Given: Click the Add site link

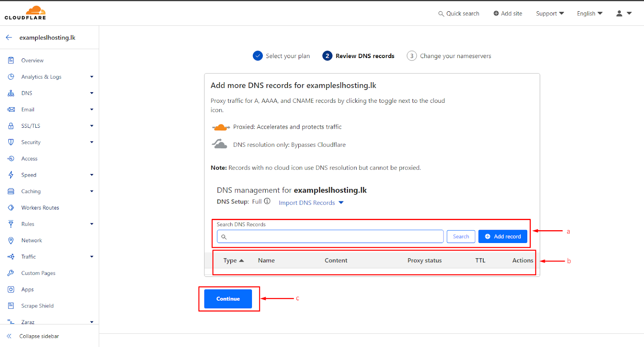Looking at the screenshot, I should click(508, 13).
